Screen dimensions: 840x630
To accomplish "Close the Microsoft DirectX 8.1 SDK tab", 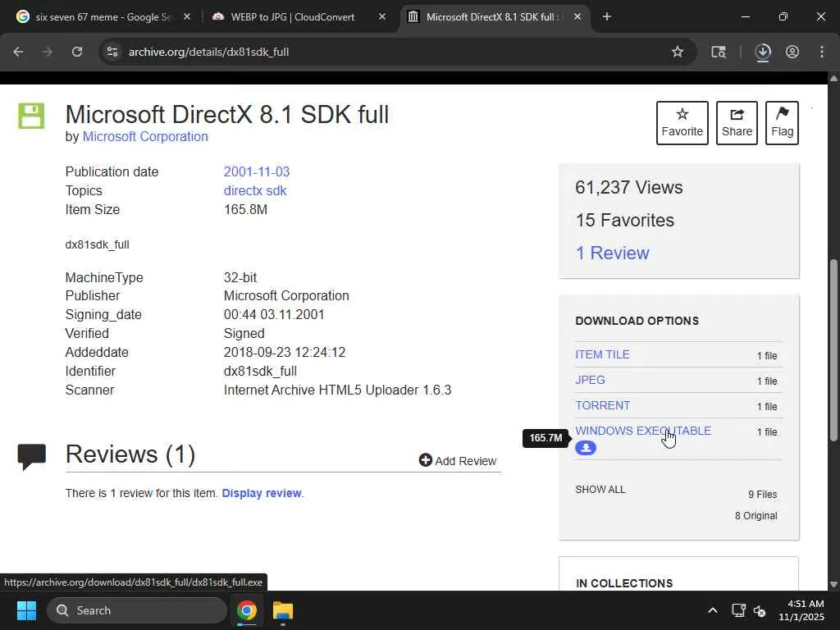I will click(577, 17).
